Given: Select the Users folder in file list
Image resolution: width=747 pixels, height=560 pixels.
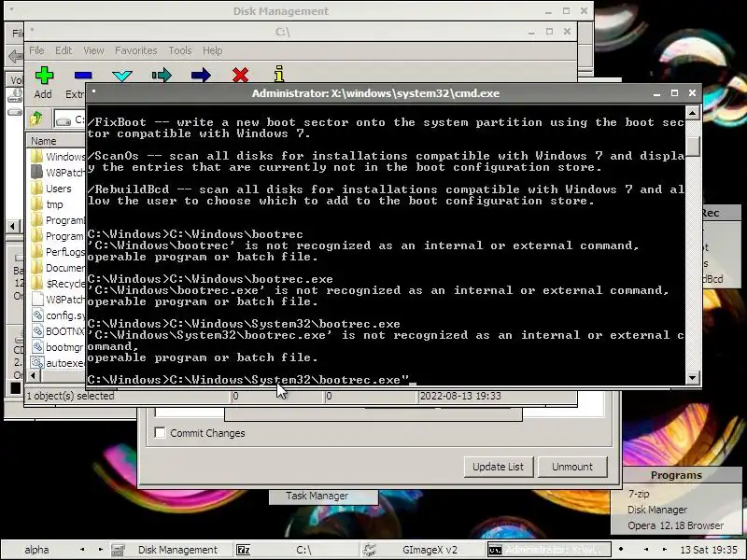Looking at the screenshot, I should click(58, 189).
